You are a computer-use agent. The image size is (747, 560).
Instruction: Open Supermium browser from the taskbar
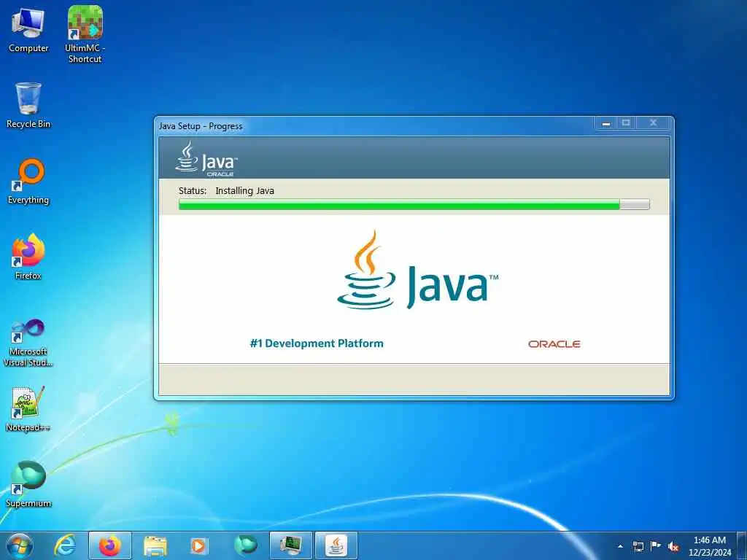[x=246, y=545]
